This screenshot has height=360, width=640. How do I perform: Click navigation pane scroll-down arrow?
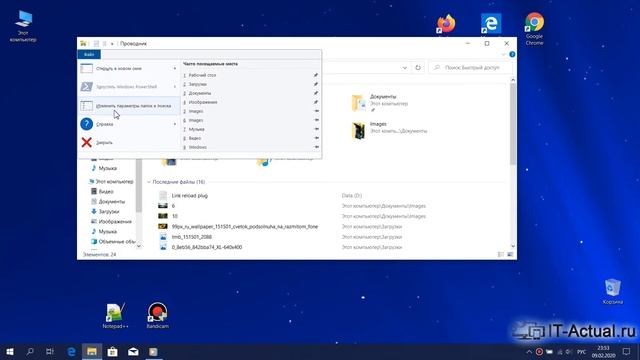pos(139,246)
